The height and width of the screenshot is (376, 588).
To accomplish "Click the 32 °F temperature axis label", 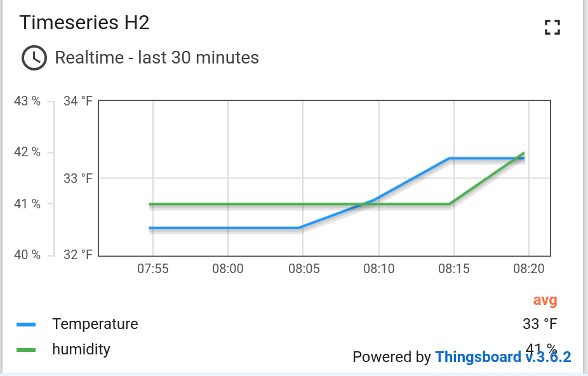I will (x=78, y=255).
